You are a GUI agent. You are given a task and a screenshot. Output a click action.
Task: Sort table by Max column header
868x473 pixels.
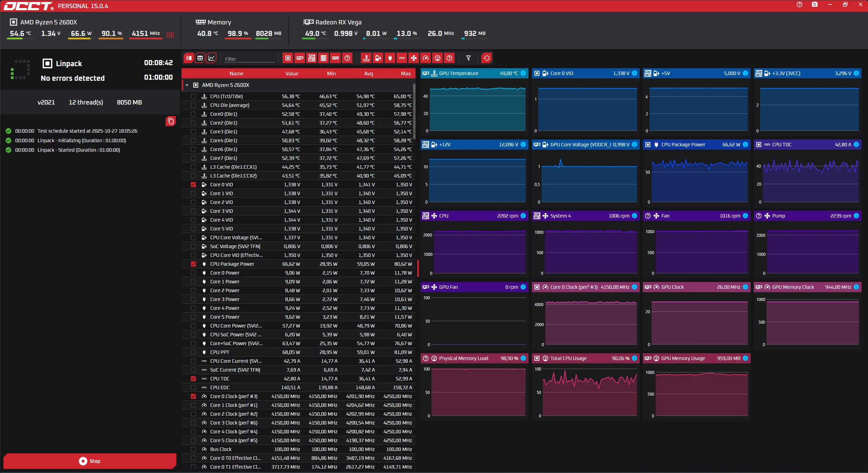(405, 74)
